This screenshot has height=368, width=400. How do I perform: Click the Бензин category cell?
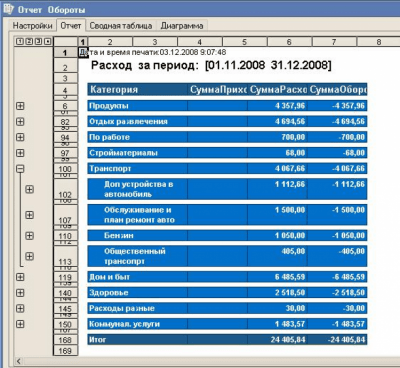tap(138, 235)
